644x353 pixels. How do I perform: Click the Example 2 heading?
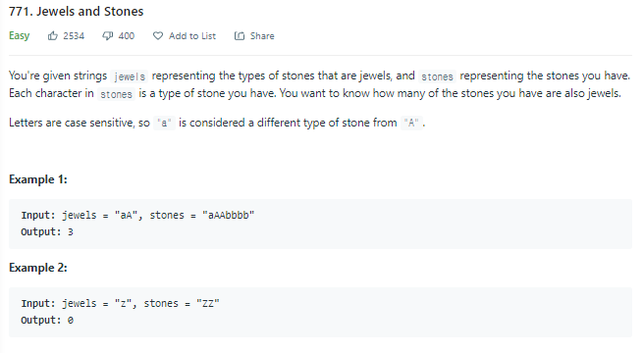coord(38,268)
